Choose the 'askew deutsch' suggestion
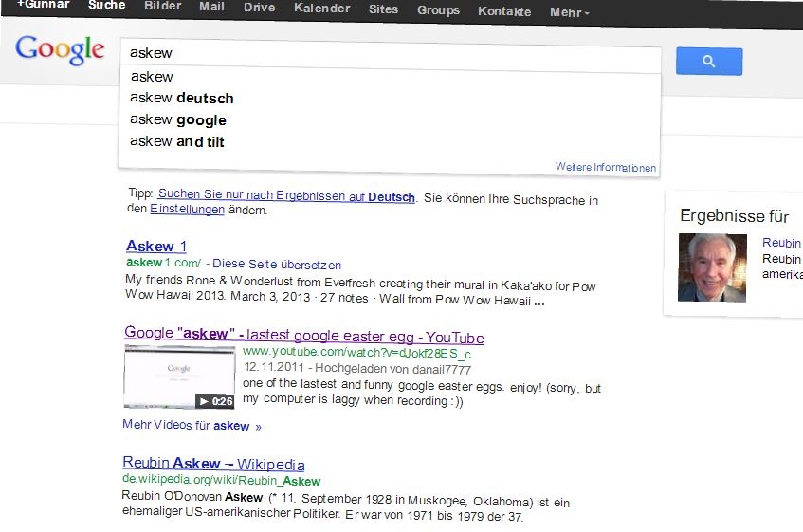 pyautogui.click(x=182, y=98)
